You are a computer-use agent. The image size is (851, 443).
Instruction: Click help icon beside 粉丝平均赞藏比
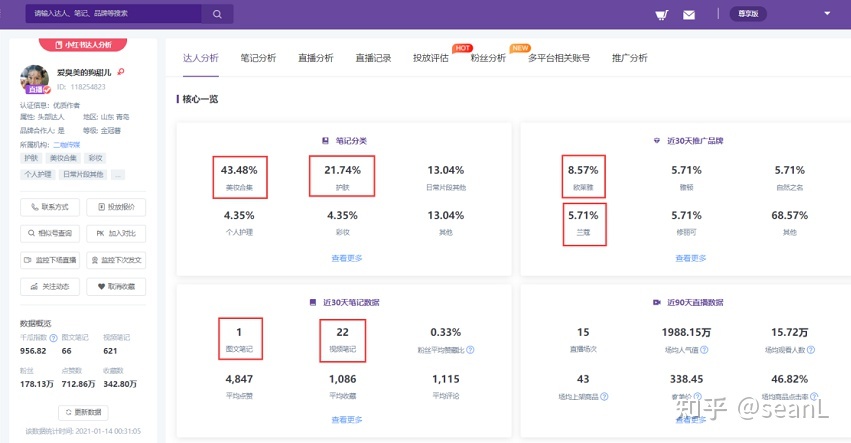click(x=470, y=350)
